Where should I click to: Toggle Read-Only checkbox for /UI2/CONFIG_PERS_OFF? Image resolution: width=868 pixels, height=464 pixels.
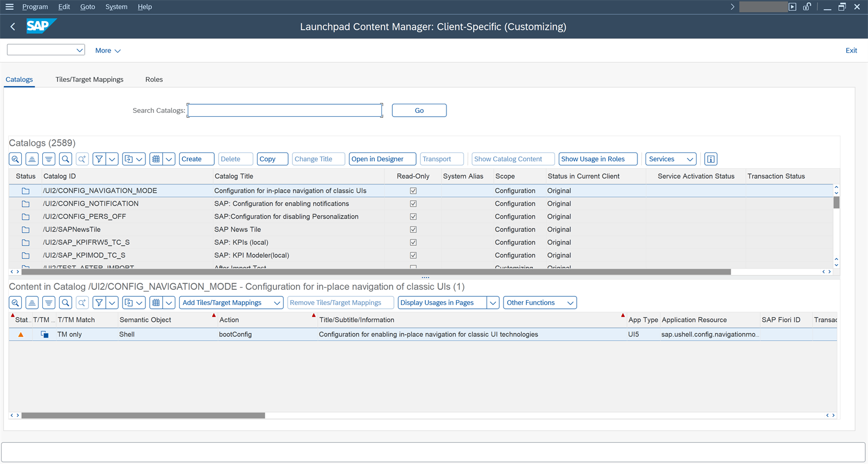point(413,217)
